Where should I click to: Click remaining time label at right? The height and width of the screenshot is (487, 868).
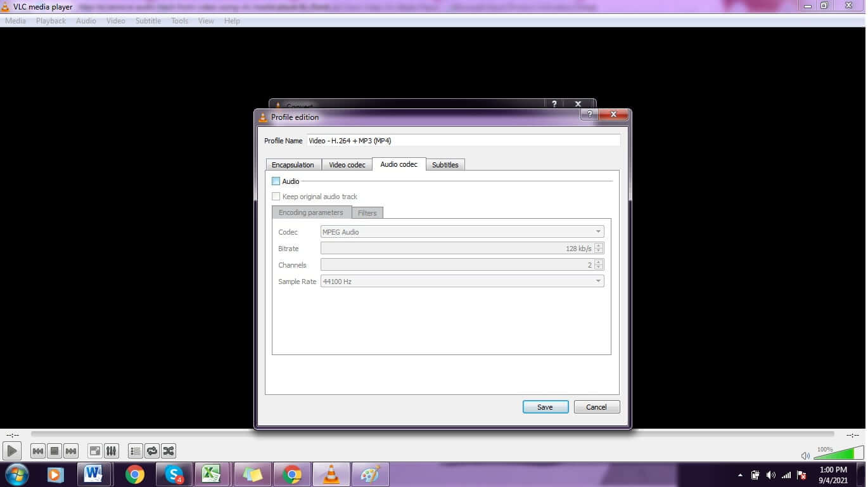pos(853,435)
